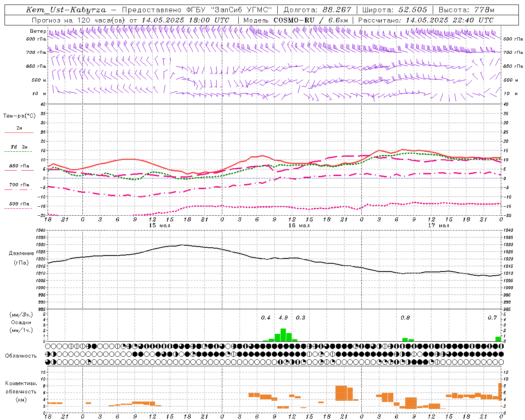Click the (мм/1ч.) unit label
This screenshot has height=420, width=525.
point(21,330)
